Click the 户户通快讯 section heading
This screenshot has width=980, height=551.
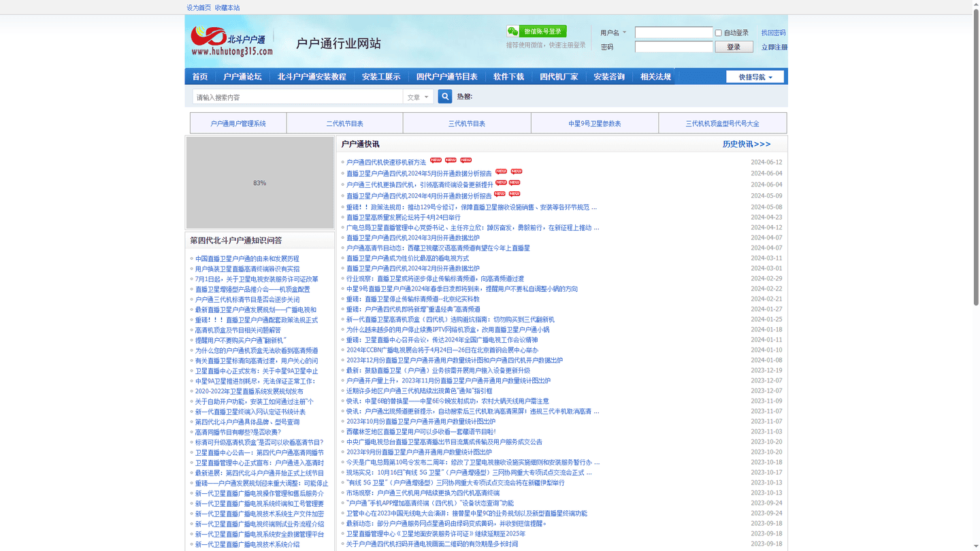click(x=360, y=144)
